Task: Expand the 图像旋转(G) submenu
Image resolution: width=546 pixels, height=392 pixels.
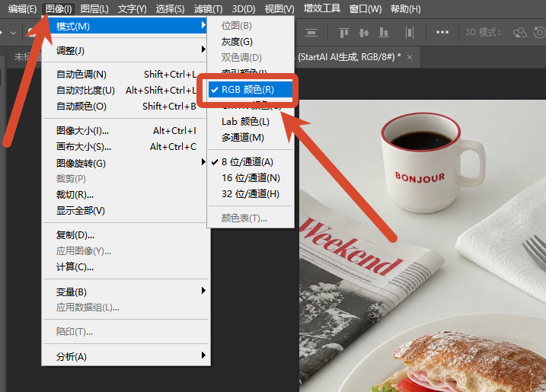Action: 126,163
